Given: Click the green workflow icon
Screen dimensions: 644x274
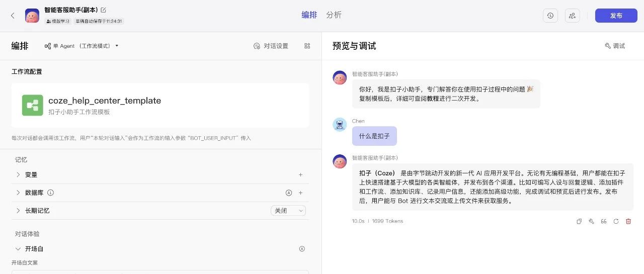Looking at the screenshot, I should (33, 105).
